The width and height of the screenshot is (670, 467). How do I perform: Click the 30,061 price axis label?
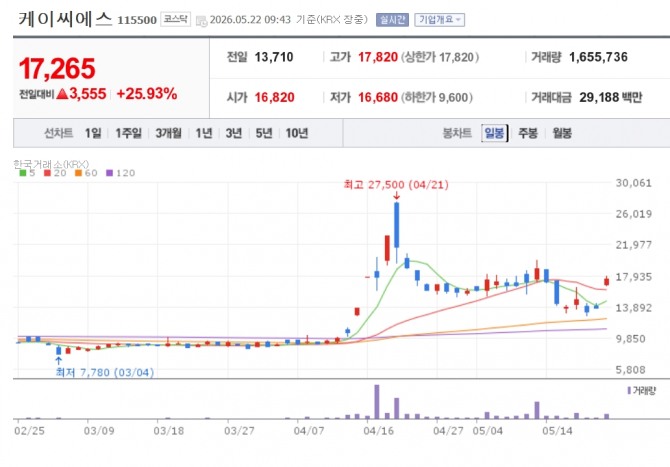[x=634, y=183]
